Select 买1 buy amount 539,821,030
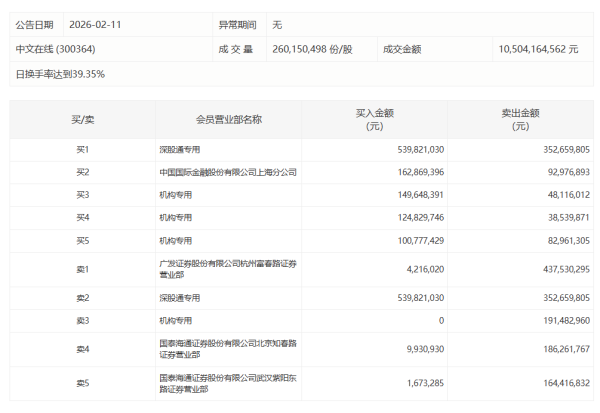The image size is (600, 413). 421,150
